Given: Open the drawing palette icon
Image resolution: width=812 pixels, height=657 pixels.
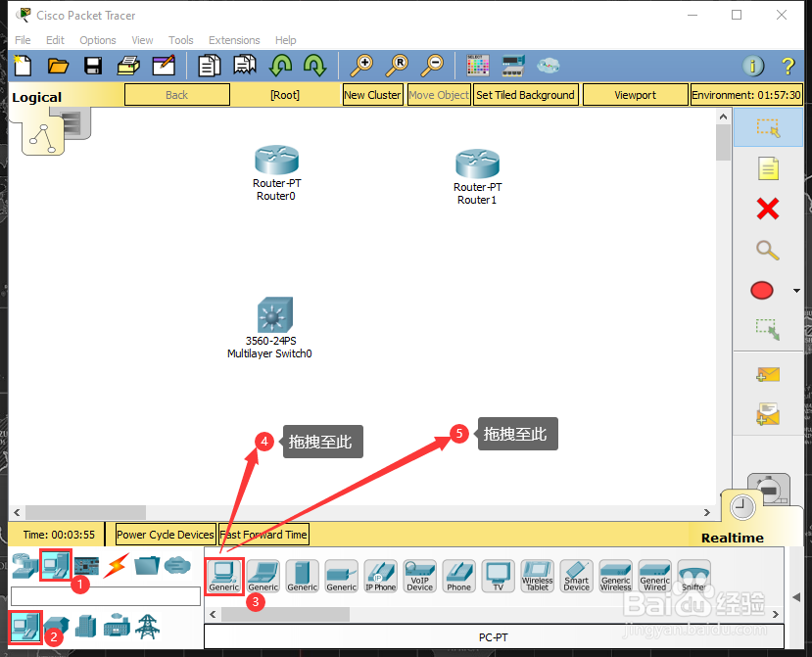Looking at the screenshot, I should click(x=477, y=66).
